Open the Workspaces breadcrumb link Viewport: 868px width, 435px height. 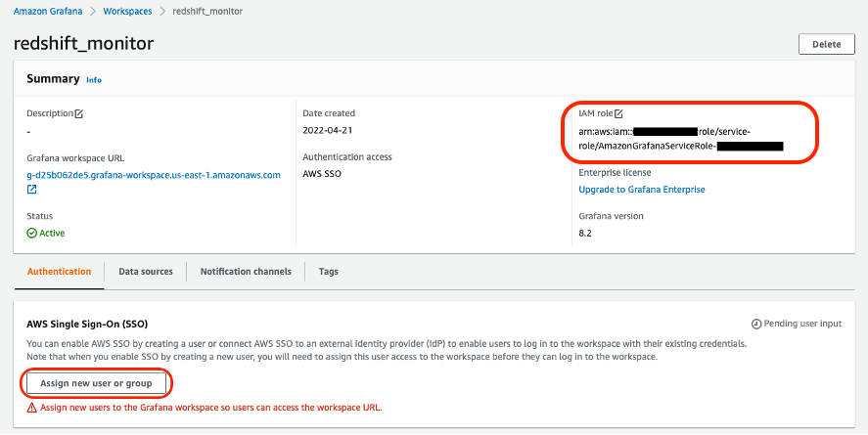point(127,11)
